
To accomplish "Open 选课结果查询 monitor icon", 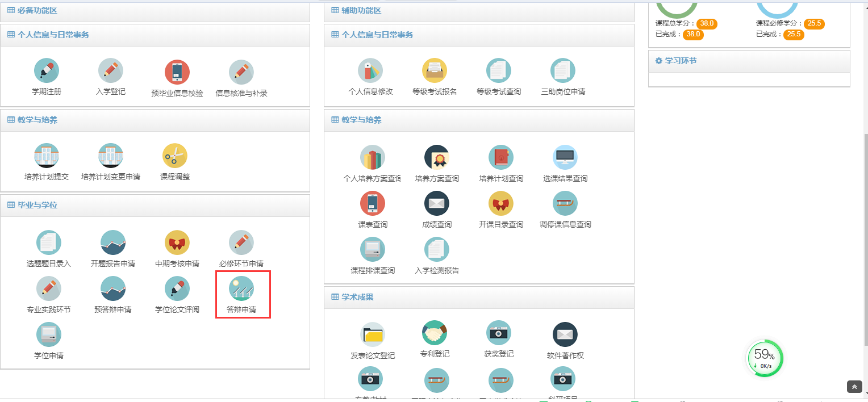I will coord(565,157).
